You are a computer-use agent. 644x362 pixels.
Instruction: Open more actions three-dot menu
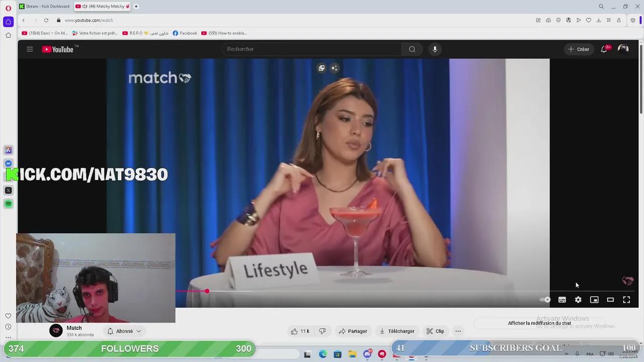pos(458,331)
